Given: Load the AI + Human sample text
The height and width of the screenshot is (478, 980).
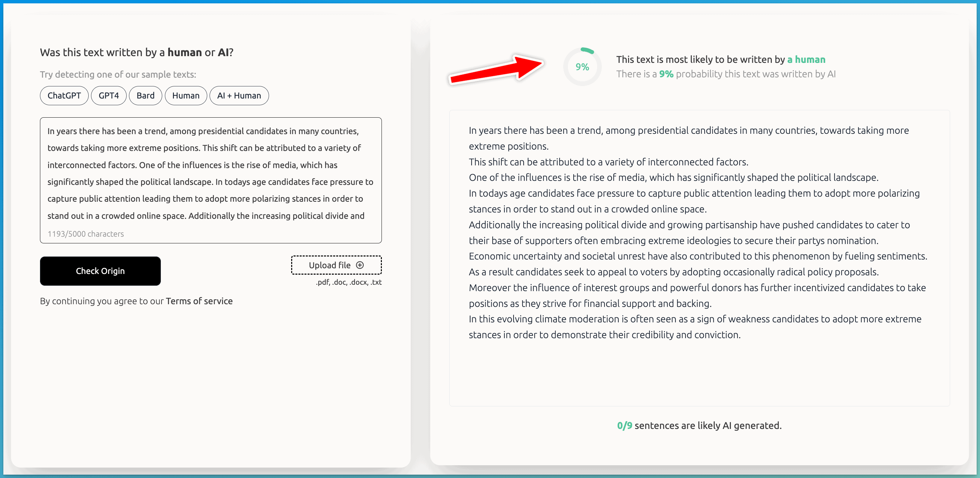Looking at the screenshot, I should 239,95.
